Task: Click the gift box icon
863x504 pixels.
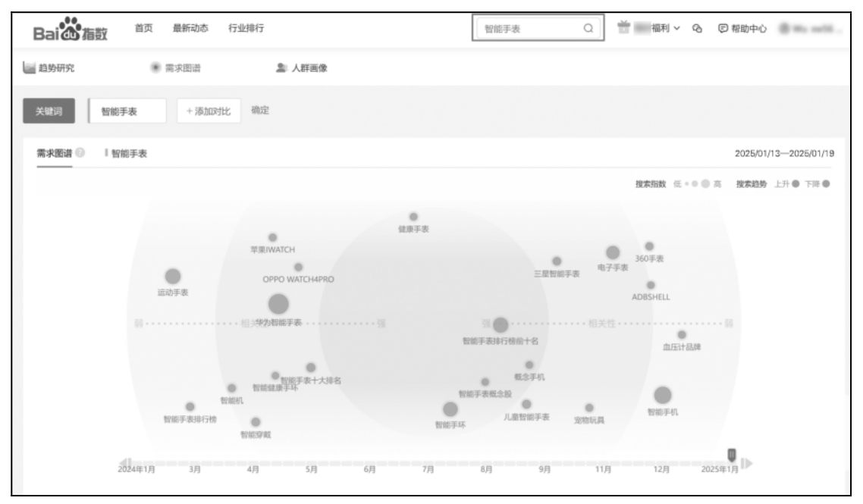Action: [624, 28]
